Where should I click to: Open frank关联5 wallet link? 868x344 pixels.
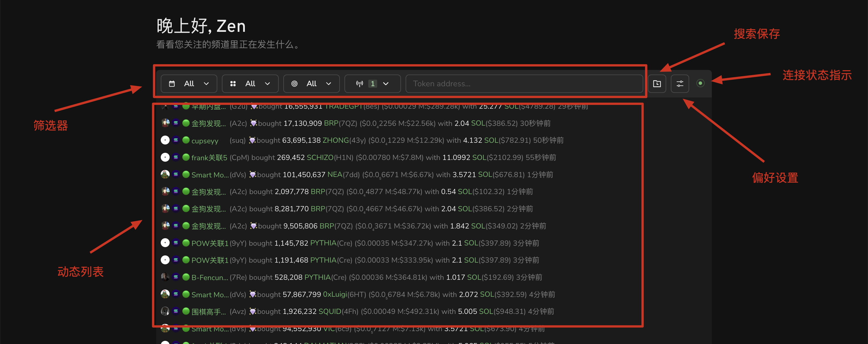[209, 158]
